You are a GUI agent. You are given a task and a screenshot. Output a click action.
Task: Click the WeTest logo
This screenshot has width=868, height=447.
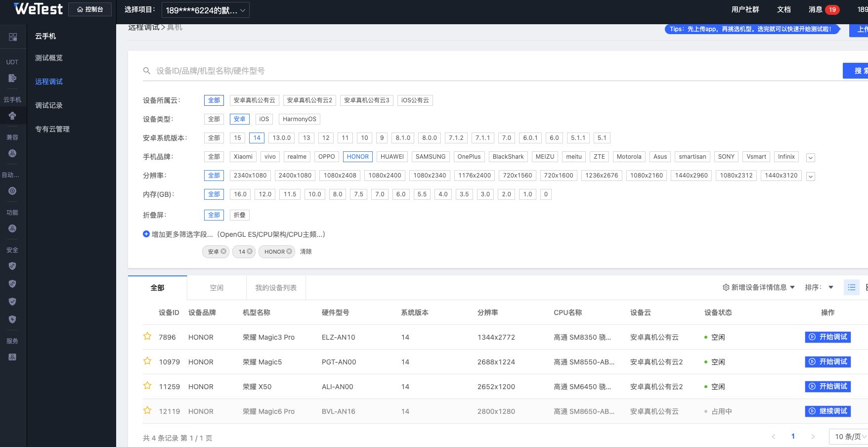point(39,9)
